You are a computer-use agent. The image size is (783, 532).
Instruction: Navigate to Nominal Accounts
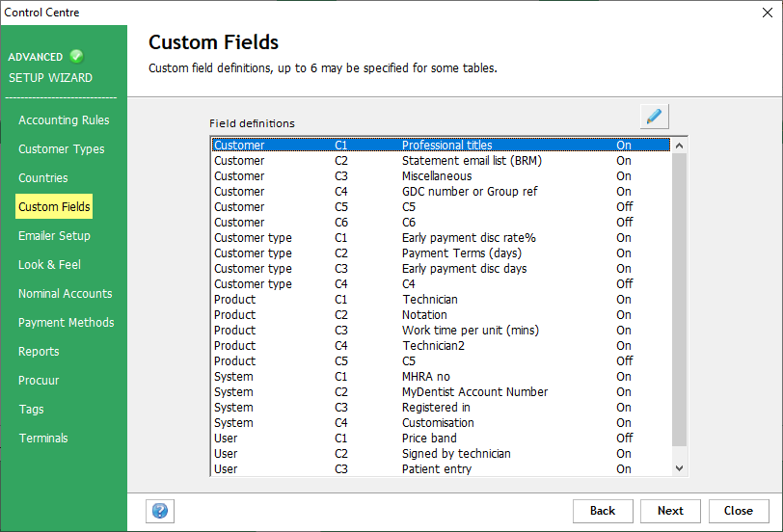point(65,294)
